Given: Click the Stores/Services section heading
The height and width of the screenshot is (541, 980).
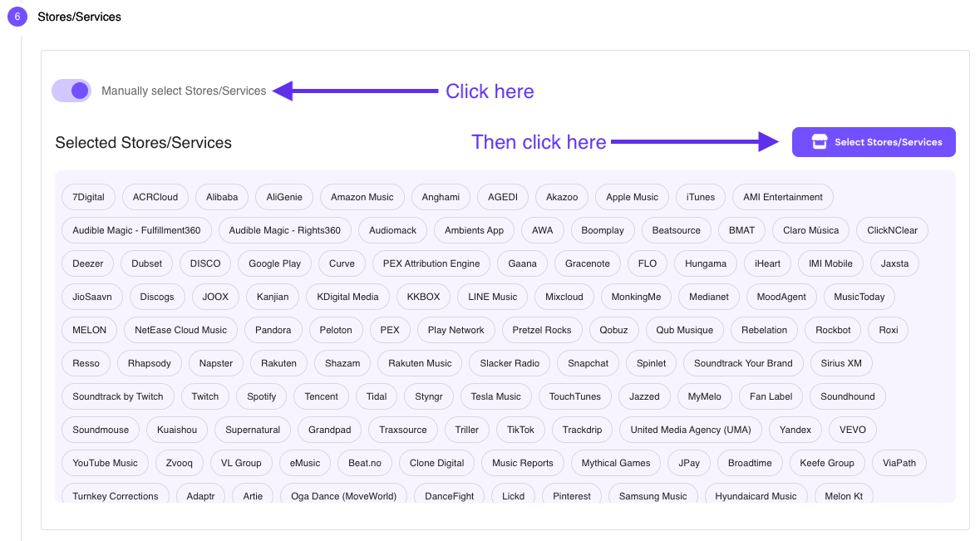Looking at the screenshot, I should (x=79, y=17).
